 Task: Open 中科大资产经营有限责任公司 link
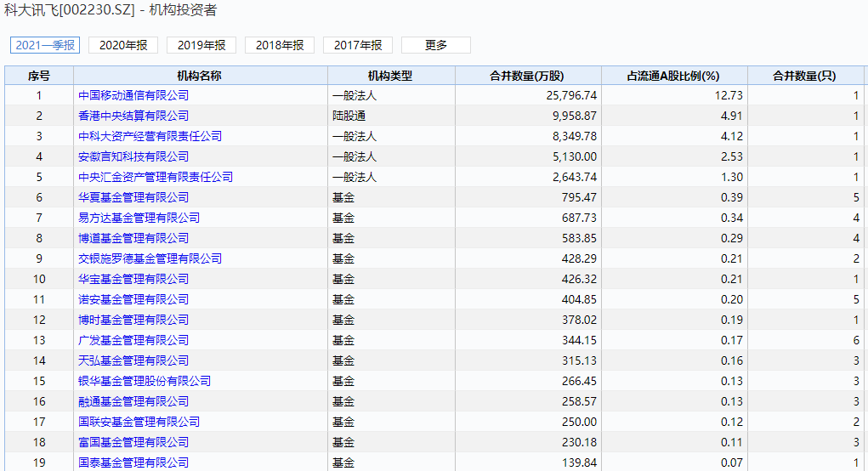(150, 136)
